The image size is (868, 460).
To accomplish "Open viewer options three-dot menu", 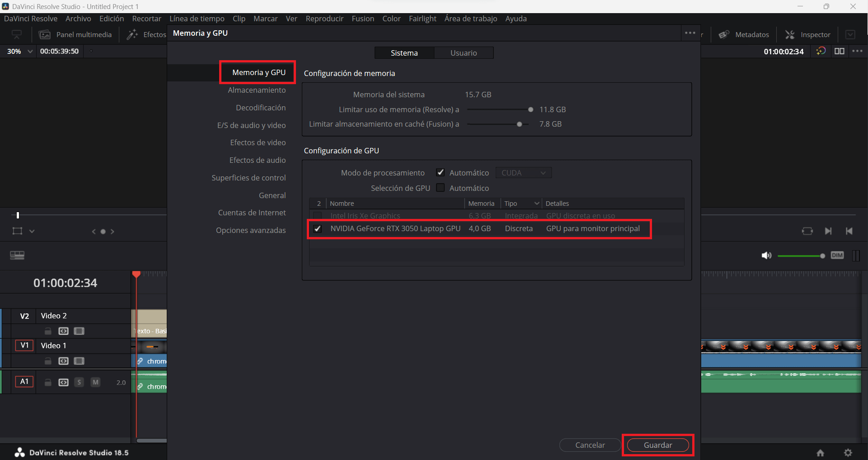I will [857, 51].
